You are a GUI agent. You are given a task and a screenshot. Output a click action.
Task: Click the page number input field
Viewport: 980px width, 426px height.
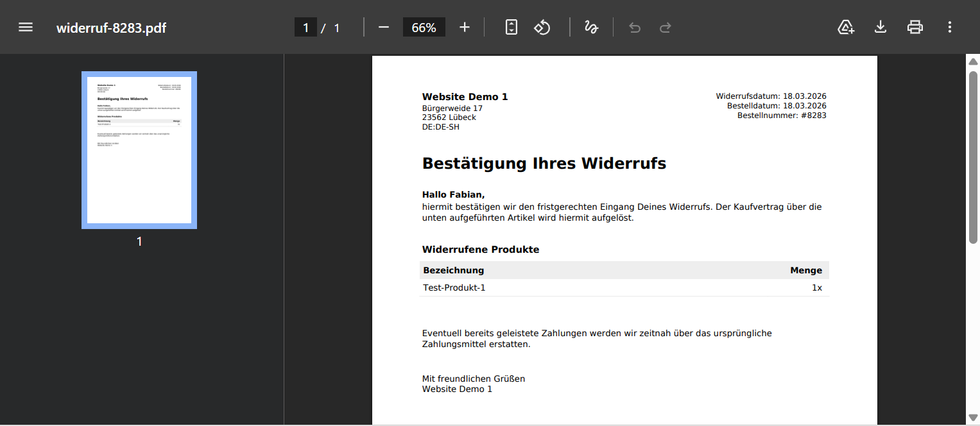[305, 28]
